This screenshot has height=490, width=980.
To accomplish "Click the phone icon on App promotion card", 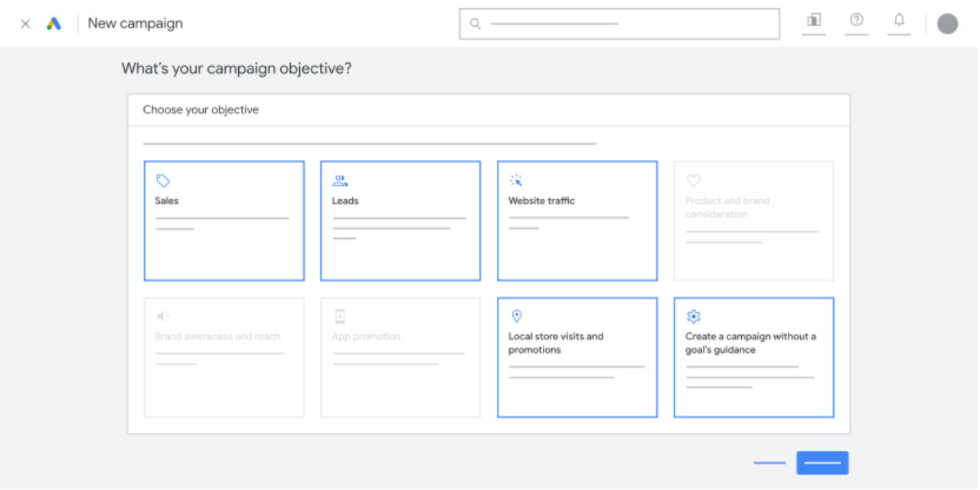I will click(339, 315).
